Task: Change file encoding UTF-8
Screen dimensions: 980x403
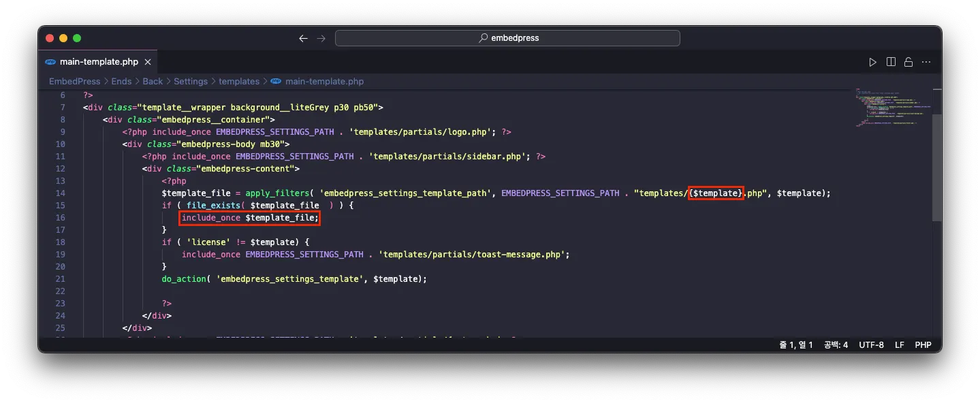Action: tap(871, 345)
